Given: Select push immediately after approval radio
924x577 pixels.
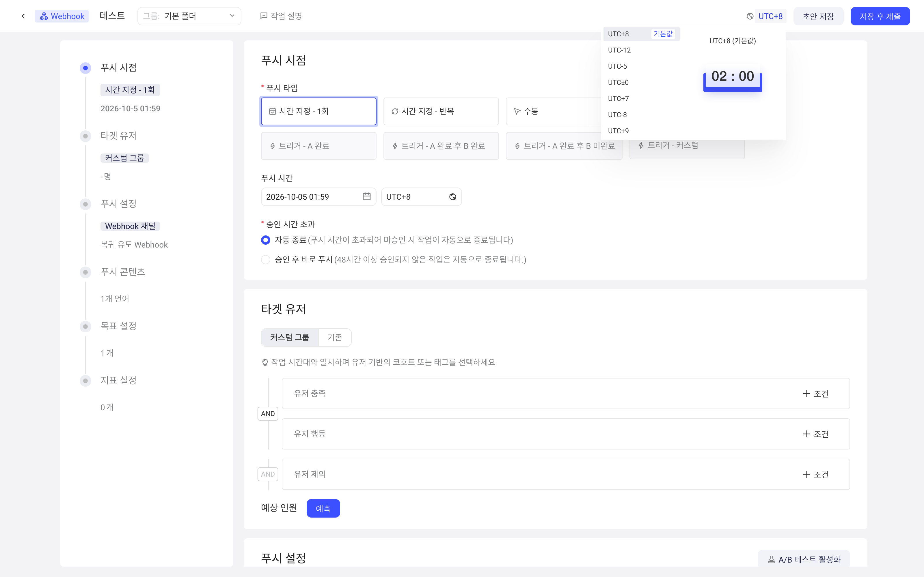Looking at the screenshot, I should [265, 259].
